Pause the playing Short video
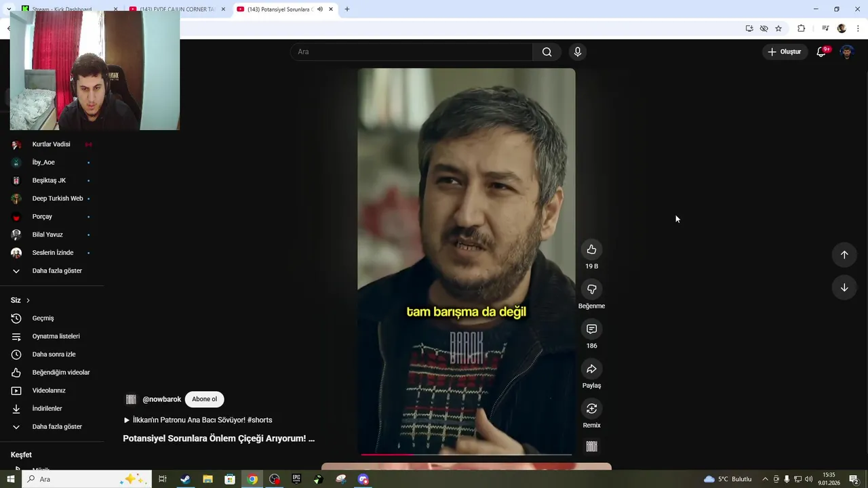Viewport: 868px width, 488px height. point(467,261)
